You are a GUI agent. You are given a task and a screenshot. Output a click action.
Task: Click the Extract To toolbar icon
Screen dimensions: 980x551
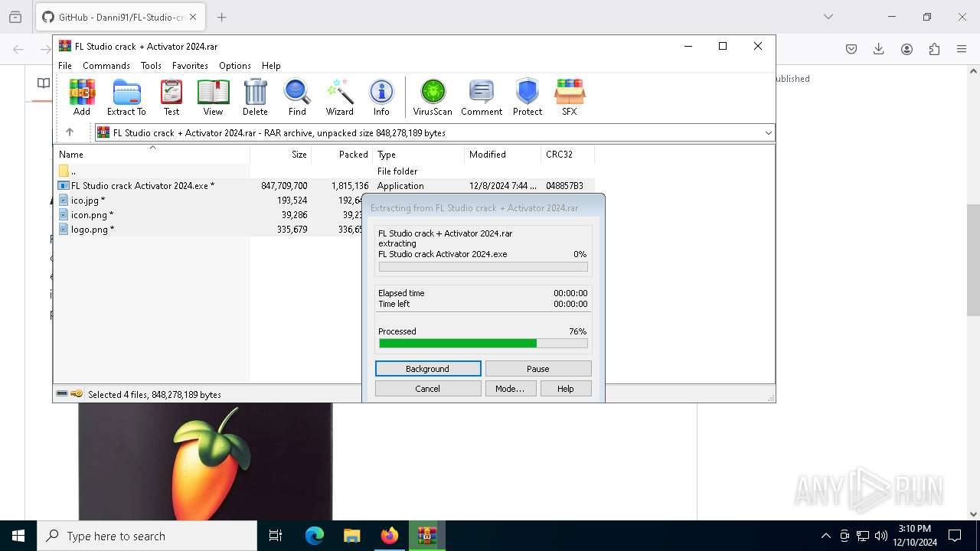click(126, 97)
